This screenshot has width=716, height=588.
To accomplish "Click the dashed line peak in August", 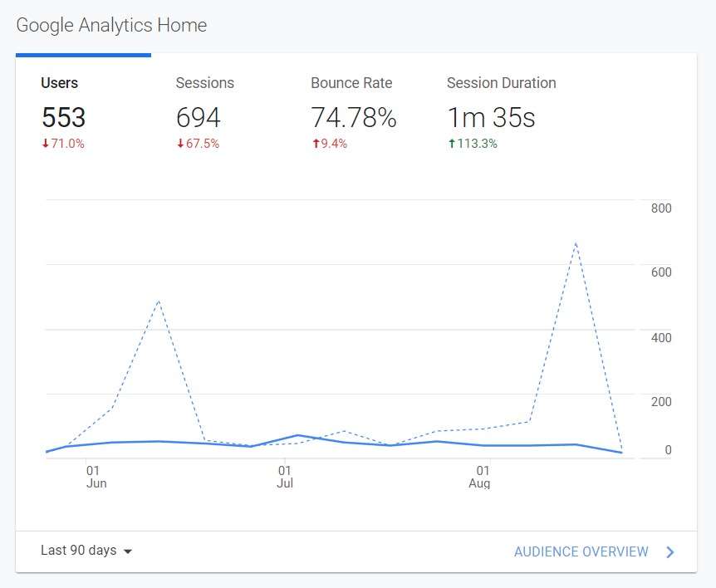I will 576,244.
